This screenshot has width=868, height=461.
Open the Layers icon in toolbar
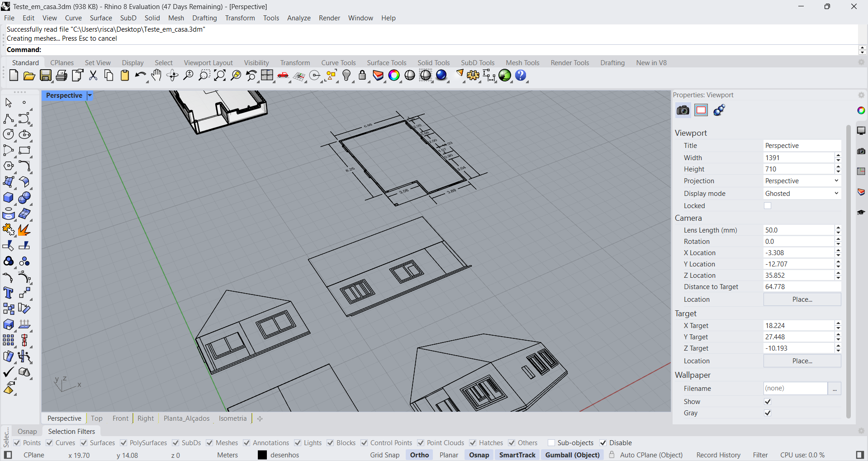pyautogui.click(x=378, y=76)
